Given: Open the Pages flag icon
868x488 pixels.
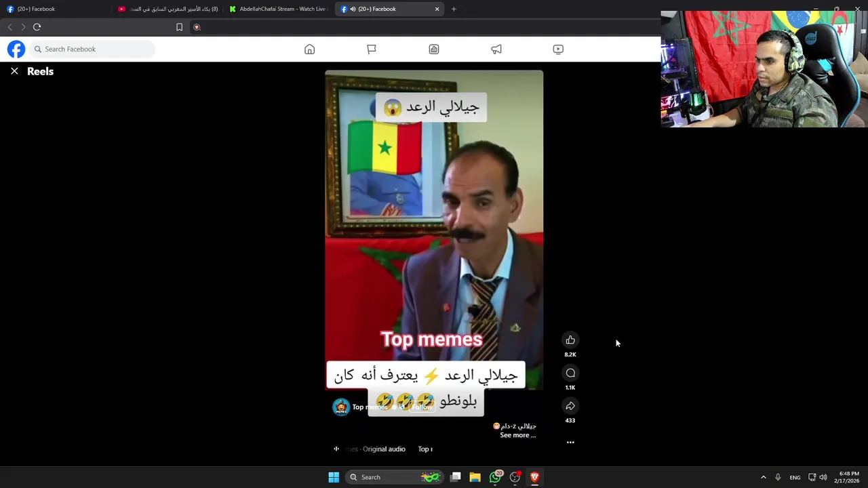Looking at the screenshot, I should (372, 49).
